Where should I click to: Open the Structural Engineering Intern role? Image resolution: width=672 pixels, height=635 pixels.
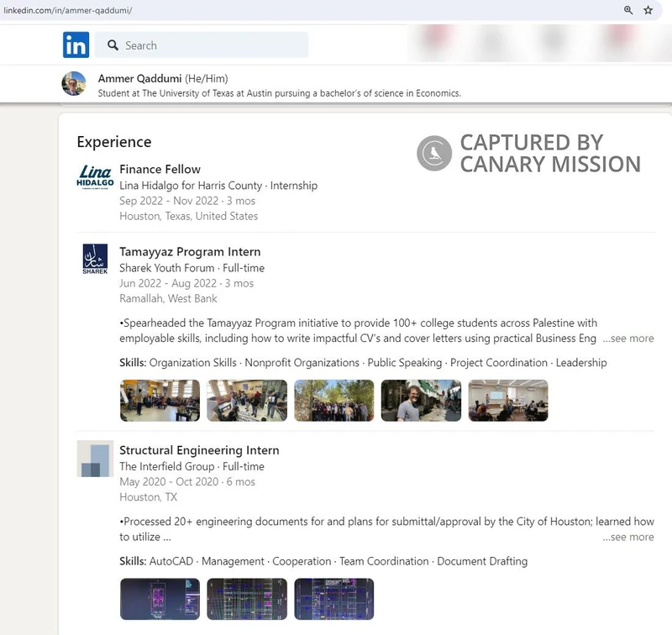(x=198, y=449)
